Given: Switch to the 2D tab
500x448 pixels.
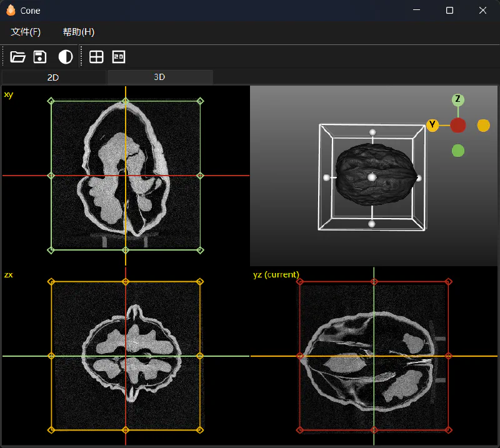Looking at the screenshot, I should coord(53,77).
